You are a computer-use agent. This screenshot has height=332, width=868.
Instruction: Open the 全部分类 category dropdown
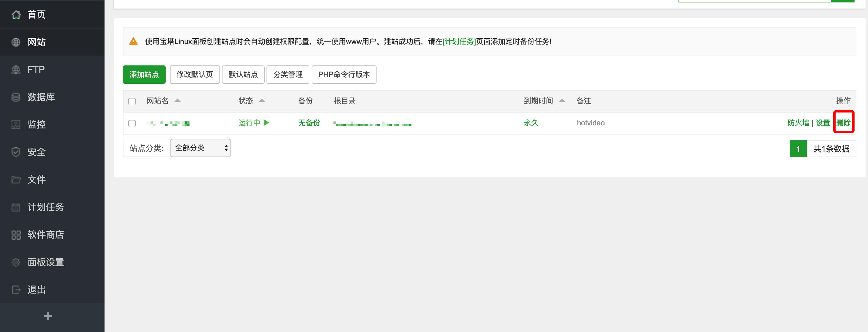point(200,148)
